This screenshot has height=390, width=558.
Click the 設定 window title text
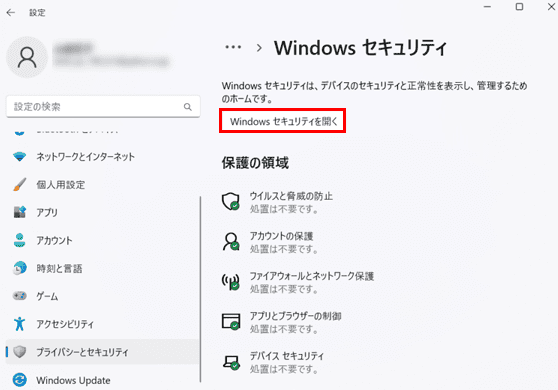[x=37, y=13]
